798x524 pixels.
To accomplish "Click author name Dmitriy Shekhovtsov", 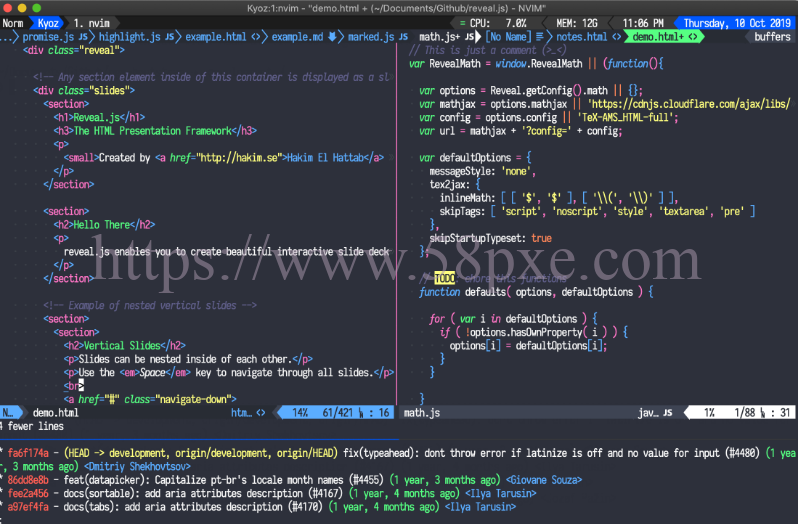I will (x=137, y=467).
